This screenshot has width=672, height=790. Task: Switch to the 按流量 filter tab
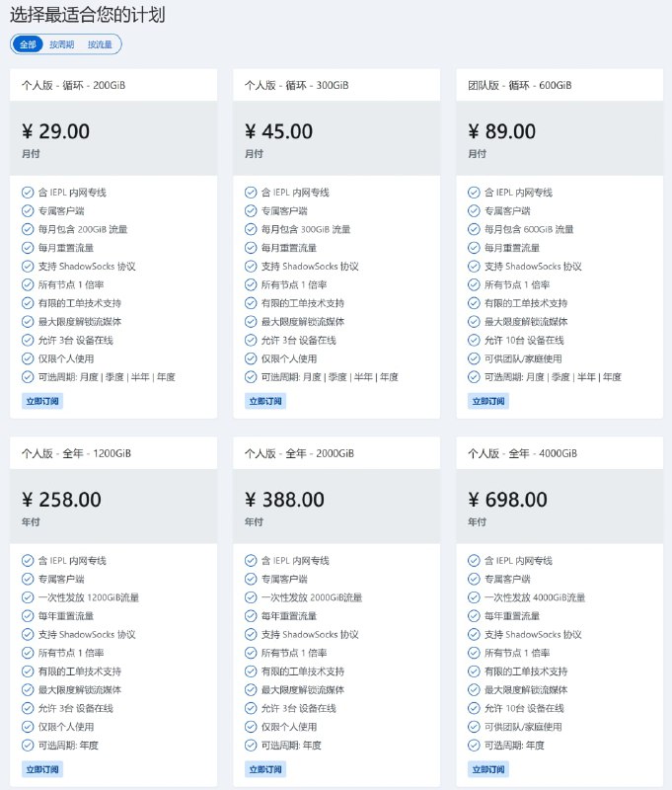pyautogui.click(x=100, y=44)
